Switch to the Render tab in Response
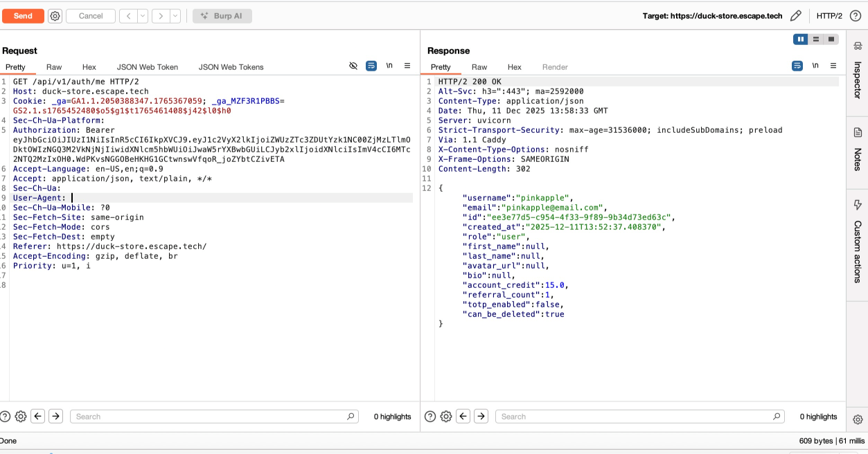 (x=554, y=67)
